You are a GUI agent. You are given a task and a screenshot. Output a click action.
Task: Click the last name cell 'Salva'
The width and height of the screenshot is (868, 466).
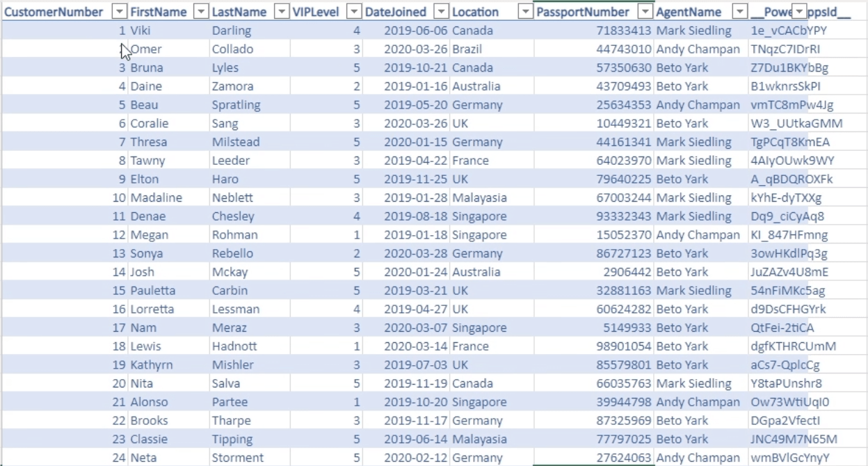250,383
